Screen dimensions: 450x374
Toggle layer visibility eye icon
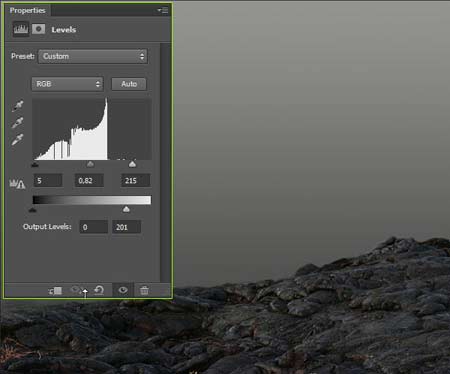point(123,290)
